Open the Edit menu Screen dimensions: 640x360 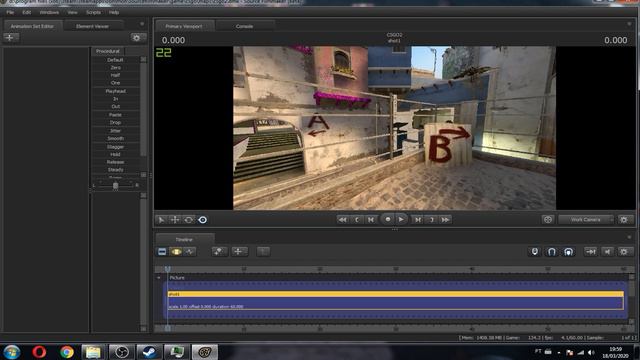pyautogui.click(x=27, y=12)
